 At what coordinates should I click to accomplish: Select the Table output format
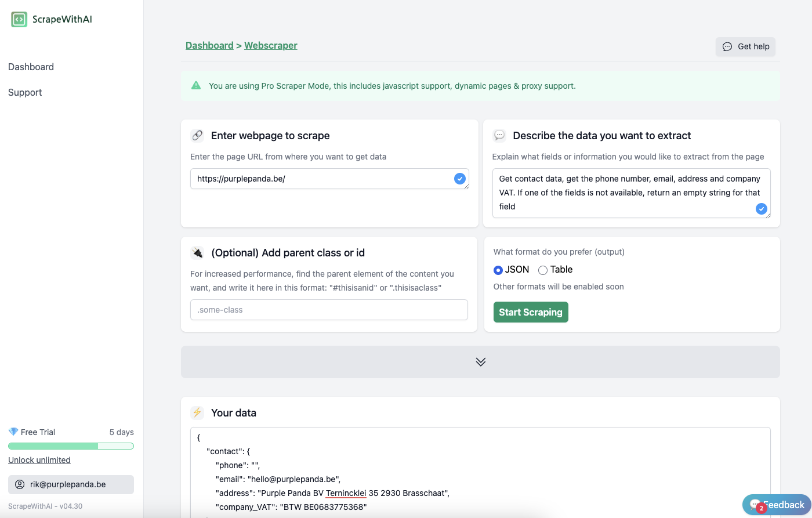(x=543, y=270)
